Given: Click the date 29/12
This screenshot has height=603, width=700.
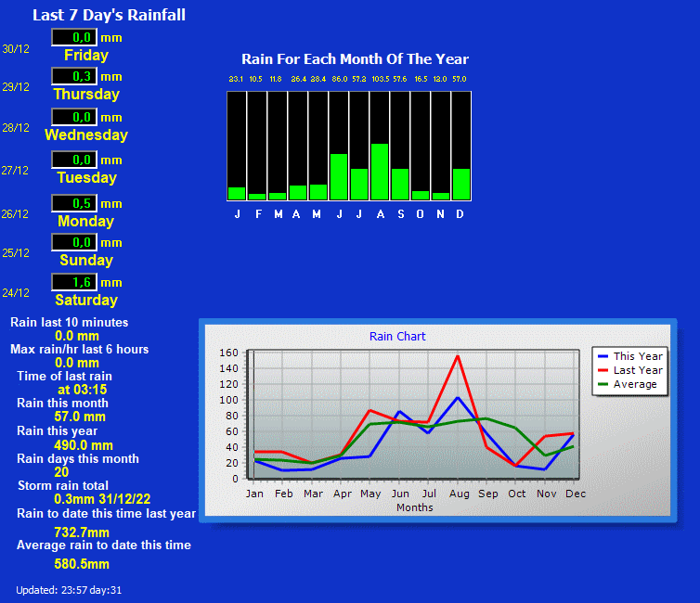Looking at the screenshot, I should [x=16, y=87].
